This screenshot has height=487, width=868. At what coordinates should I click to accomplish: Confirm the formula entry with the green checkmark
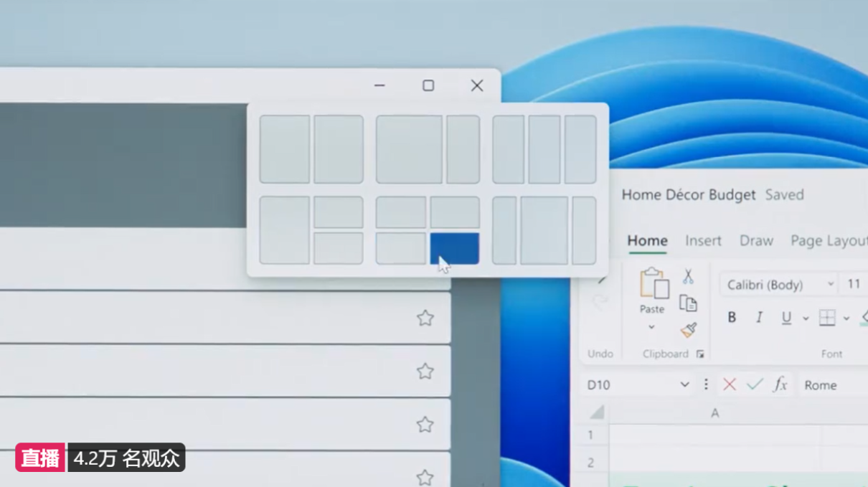(x=755, y=385)
